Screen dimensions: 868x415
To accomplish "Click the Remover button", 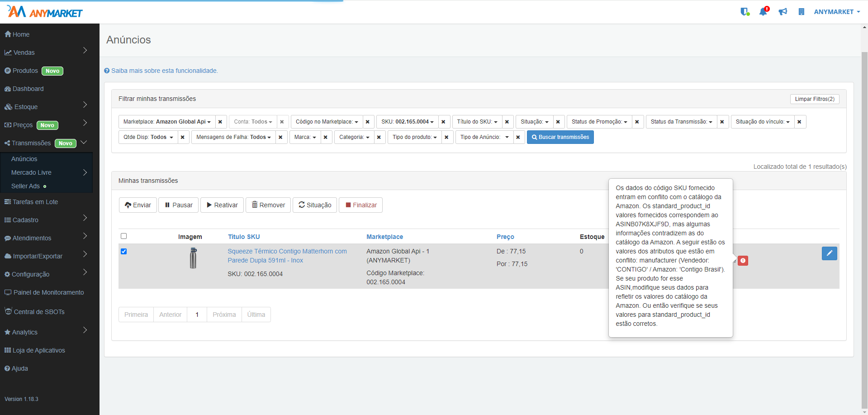I will coord(268,205).
